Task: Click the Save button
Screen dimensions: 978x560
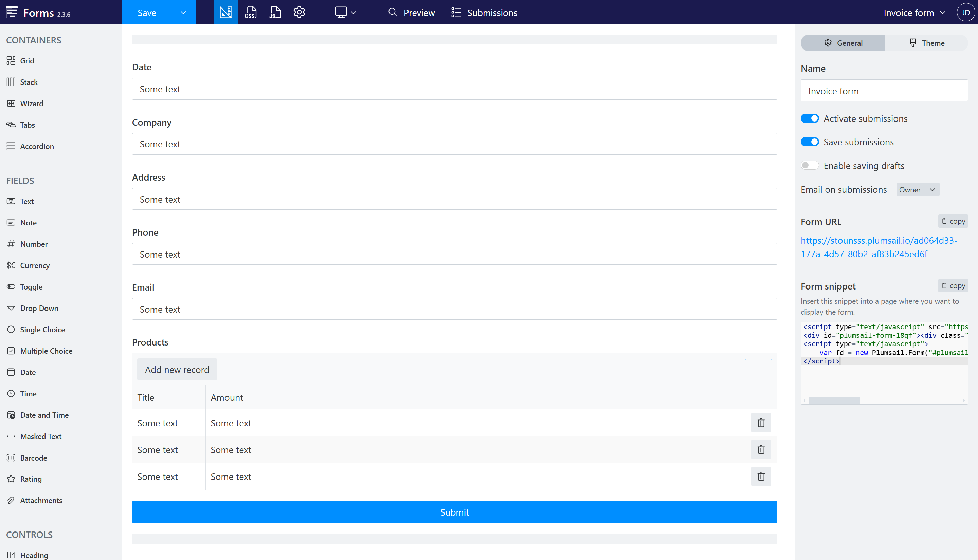Action: (x=147, y=12)
